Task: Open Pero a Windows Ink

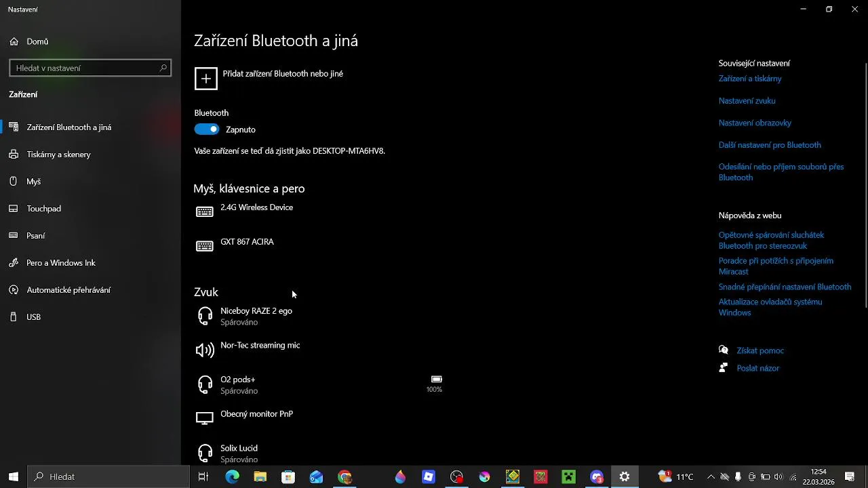Action: point(90,263)
